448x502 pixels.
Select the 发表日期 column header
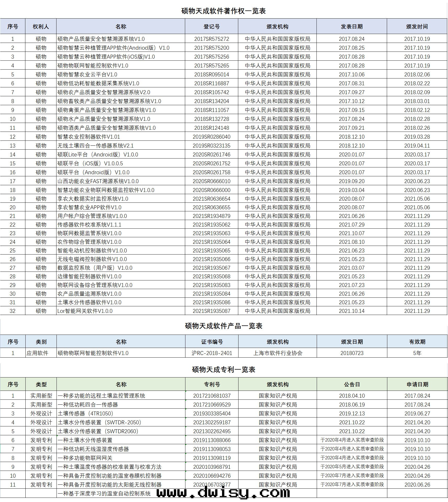(351, 26)
